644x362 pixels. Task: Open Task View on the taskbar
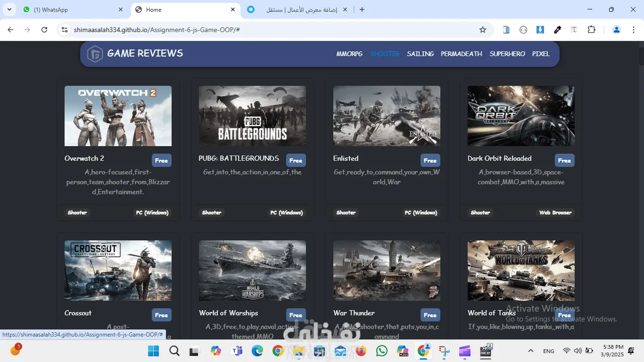(x=194, y=351)
